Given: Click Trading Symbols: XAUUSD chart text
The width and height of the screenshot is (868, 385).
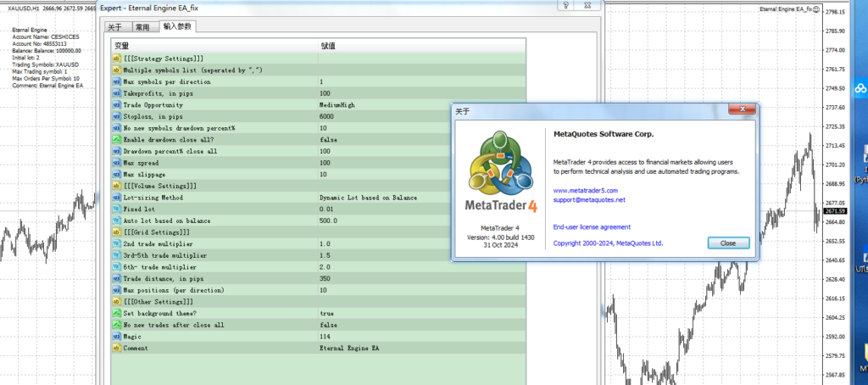Looking at the screenshot, I should pyautogui.click(x=46, y=64).
